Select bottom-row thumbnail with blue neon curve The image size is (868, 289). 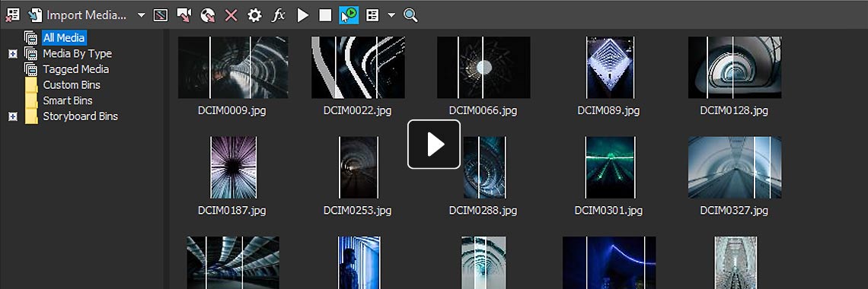609,262
